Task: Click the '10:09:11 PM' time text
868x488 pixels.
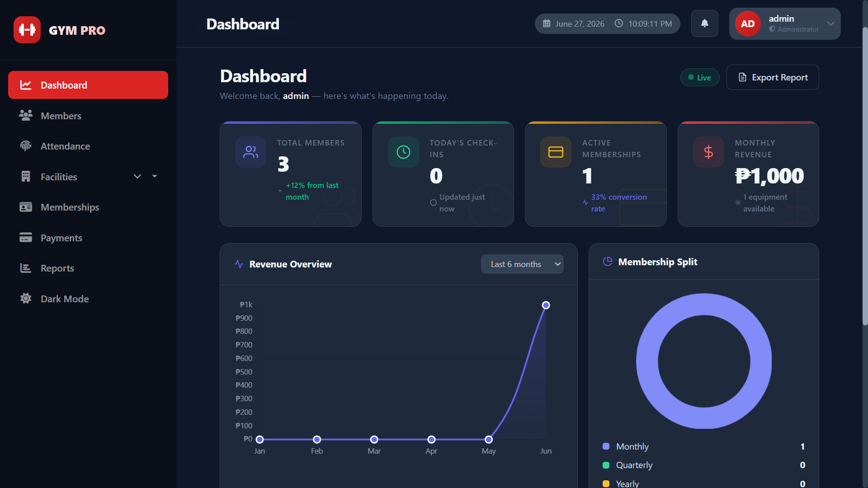Action: [x=650, y=23]
